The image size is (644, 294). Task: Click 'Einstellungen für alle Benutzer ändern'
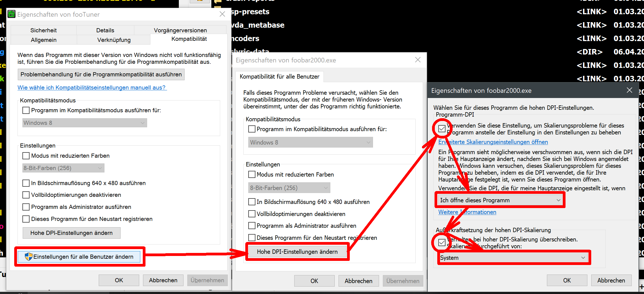79,257
